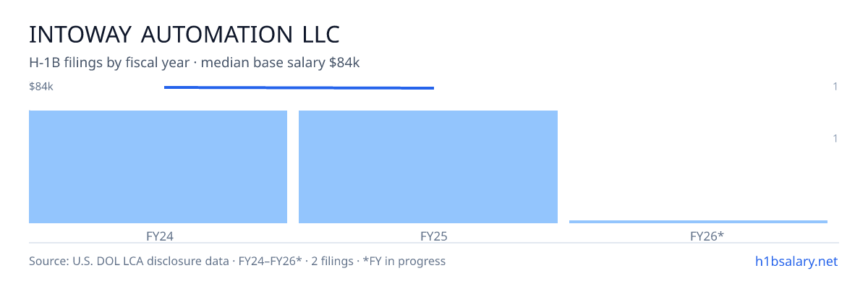Click the thin FY26* bar
868x289 pixels.
tap(698, 222)
